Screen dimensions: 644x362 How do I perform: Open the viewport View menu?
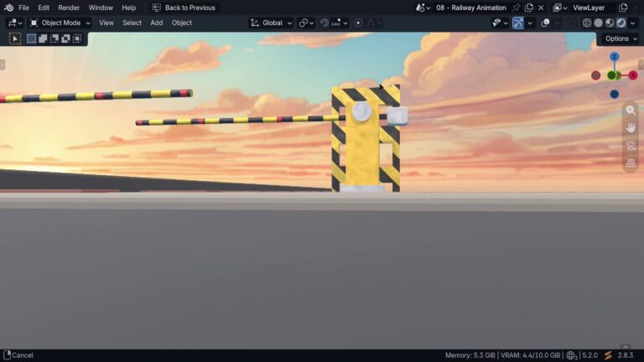click(x=106, y=23)
